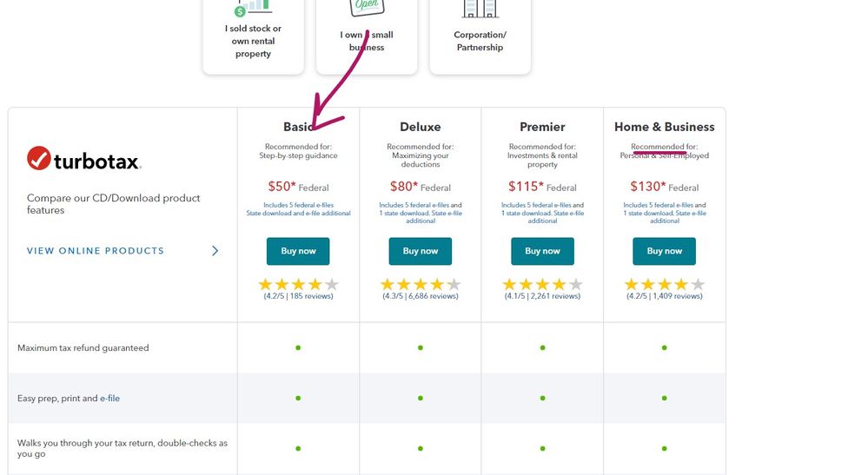Open Deluxe's 6,686 reviews link
This screenshot has height=475, width=868.
point(421,296)
